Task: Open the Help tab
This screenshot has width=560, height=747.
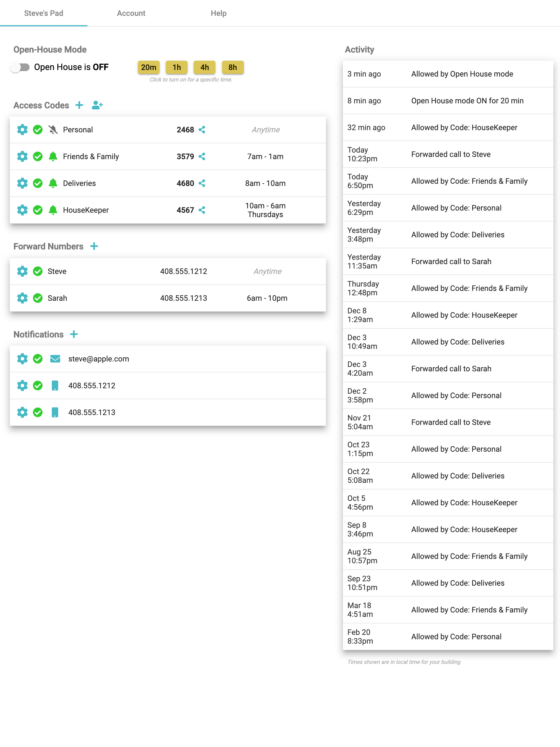Action: (x=218, y=13)
